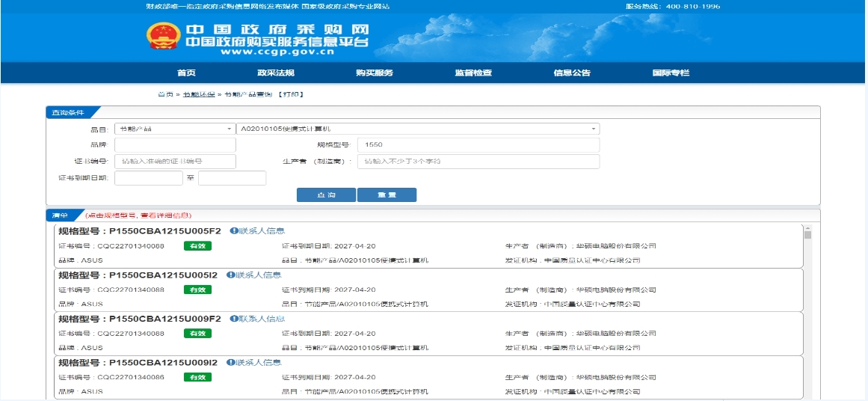This screenshot has width=868, height=401.
Task: Click contact info icon for P1550CBA1215U009F2
Action: coord(233,319)
